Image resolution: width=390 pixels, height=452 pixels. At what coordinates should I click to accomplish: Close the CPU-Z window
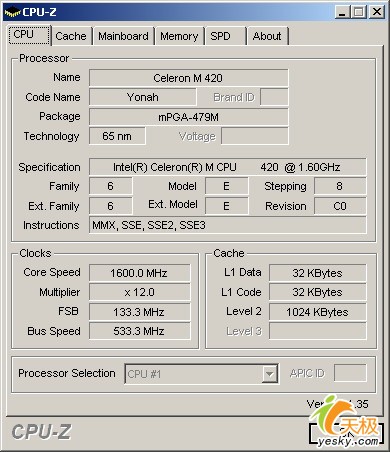(377, 12)
